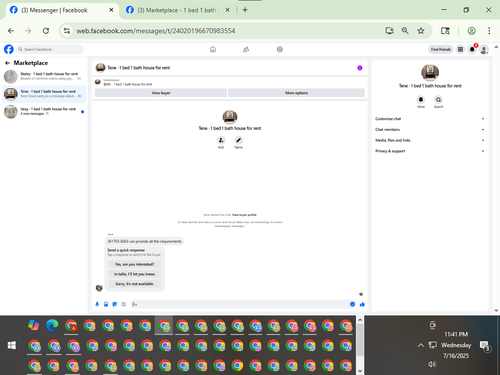500x375 pixels.
Task: Click the site information icon in the address bar
Action: coord(67,31)
